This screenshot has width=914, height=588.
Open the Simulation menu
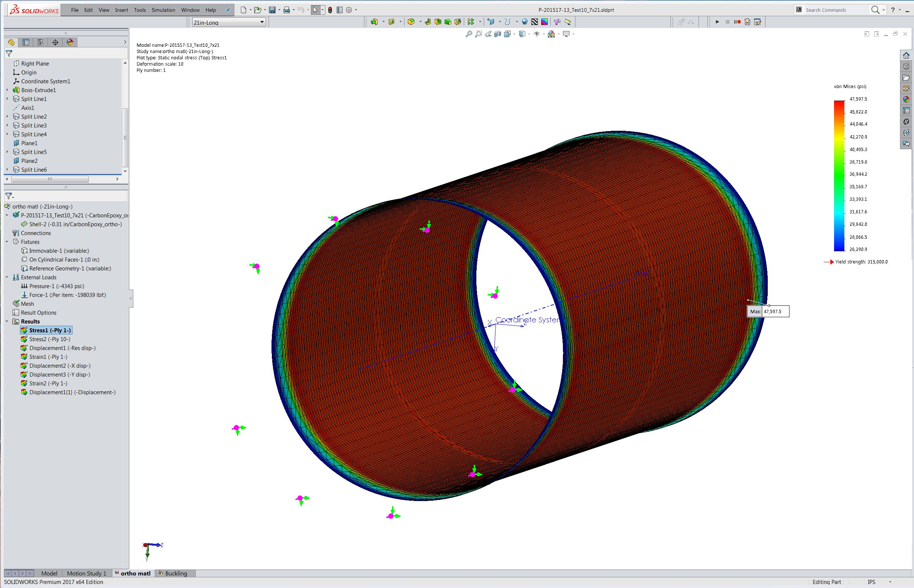coord(163,10)
